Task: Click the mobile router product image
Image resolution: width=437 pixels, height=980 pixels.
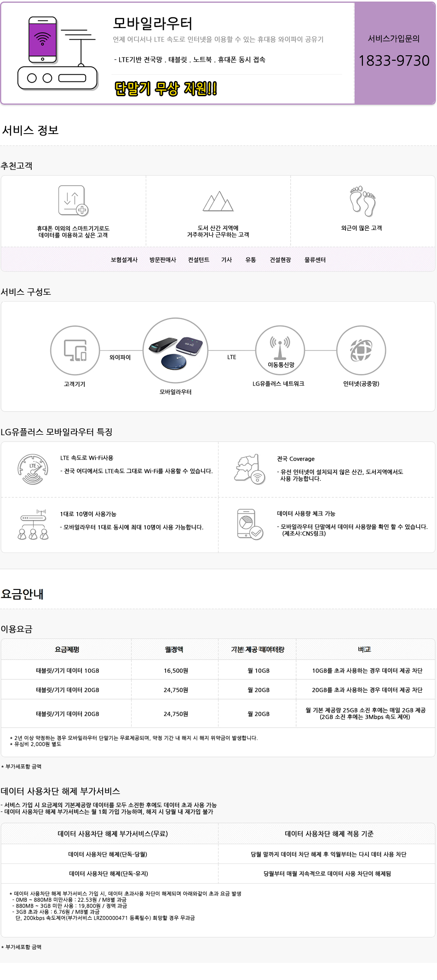Action: (176, 350)
